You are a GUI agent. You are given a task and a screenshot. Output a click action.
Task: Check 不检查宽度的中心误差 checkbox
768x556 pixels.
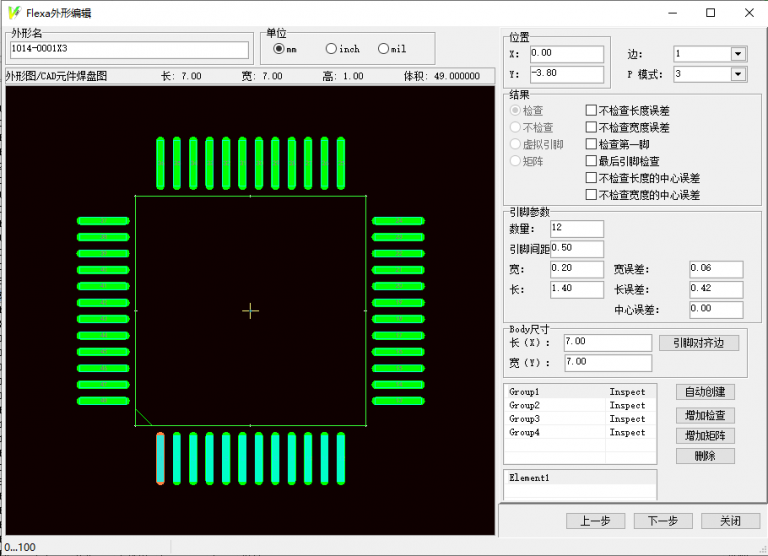point(591,195)
